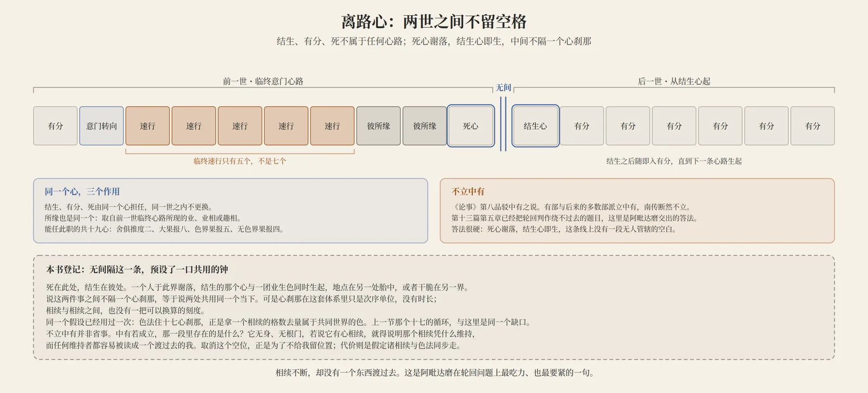Click the line starting 说这两件事之间不隔一个心刹那

pyautogui.click(x=242, y=299)
